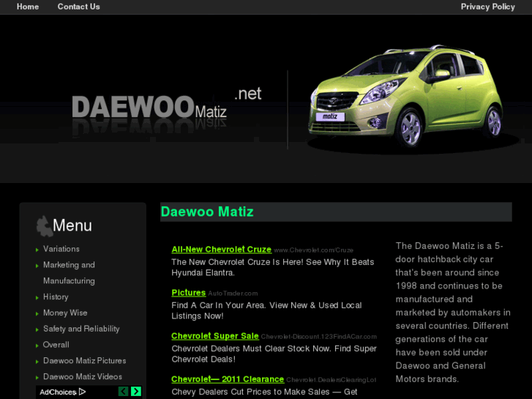Screen dimensions: 532x399
Task: Open the Chevrolet 2011 Clearance ad
Action: (228, 379)
